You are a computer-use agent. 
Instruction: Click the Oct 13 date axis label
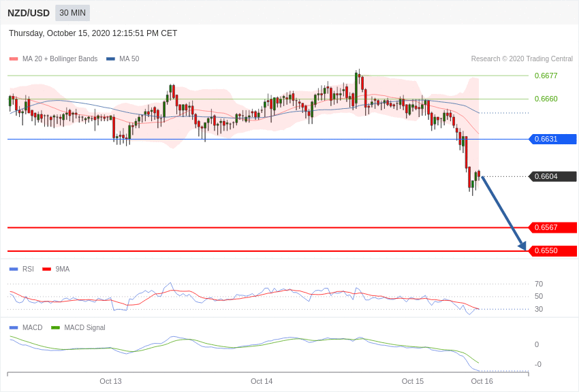point(110,381)
